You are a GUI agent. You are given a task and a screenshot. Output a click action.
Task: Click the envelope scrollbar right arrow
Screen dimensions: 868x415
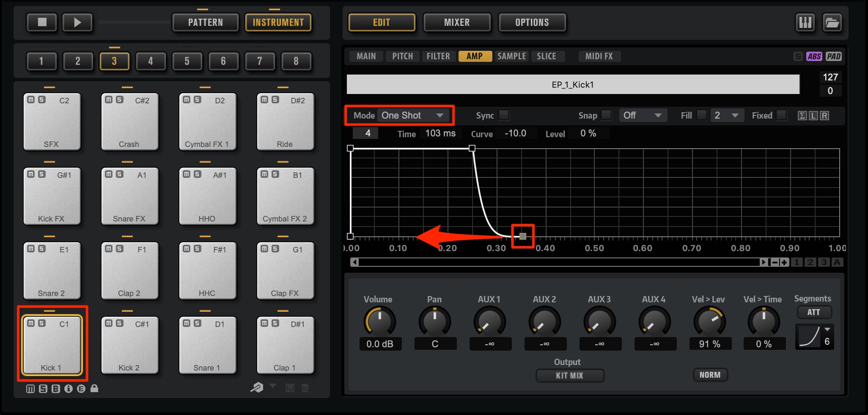[764, 263]
